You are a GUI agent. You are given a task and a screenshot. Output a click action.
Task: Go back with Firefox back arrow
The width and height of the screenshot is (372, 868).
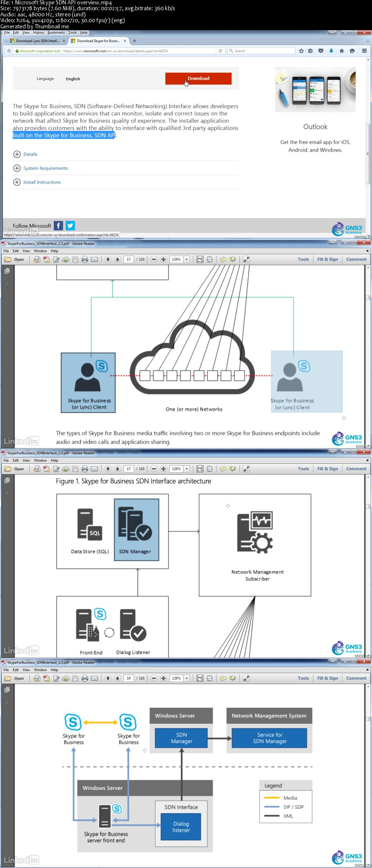9,51
